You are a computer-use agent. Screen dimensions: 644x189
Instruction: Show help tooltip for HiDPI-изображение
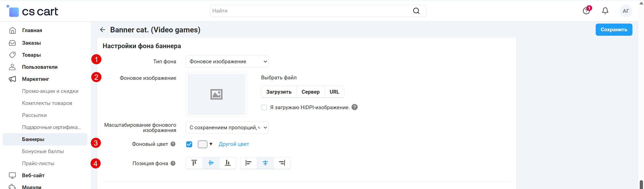[354, 107]
